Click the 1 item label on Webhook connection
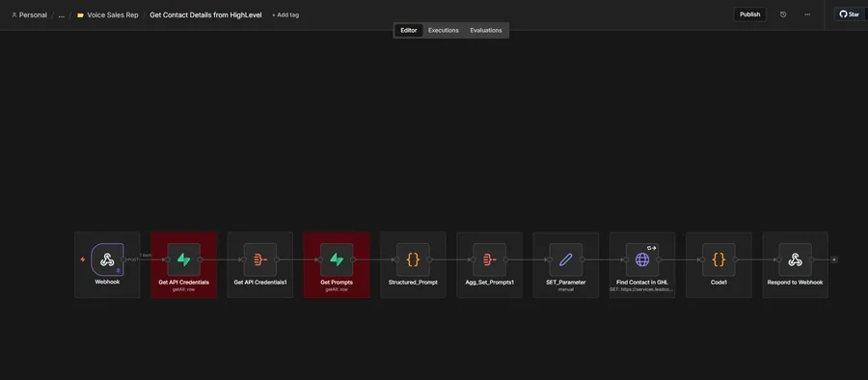Image resolution: width=868 pixels, height=380 pixels. (146, 255)
